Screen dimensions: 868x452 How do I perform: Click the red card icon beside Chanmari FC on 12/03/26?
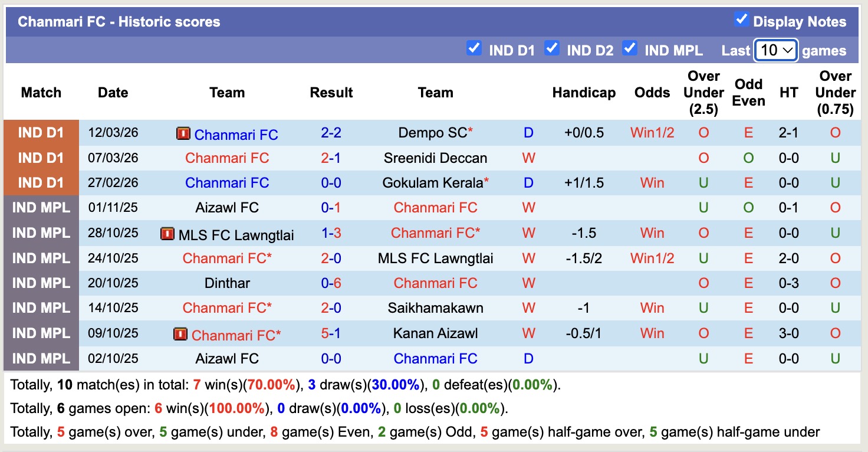185,134
